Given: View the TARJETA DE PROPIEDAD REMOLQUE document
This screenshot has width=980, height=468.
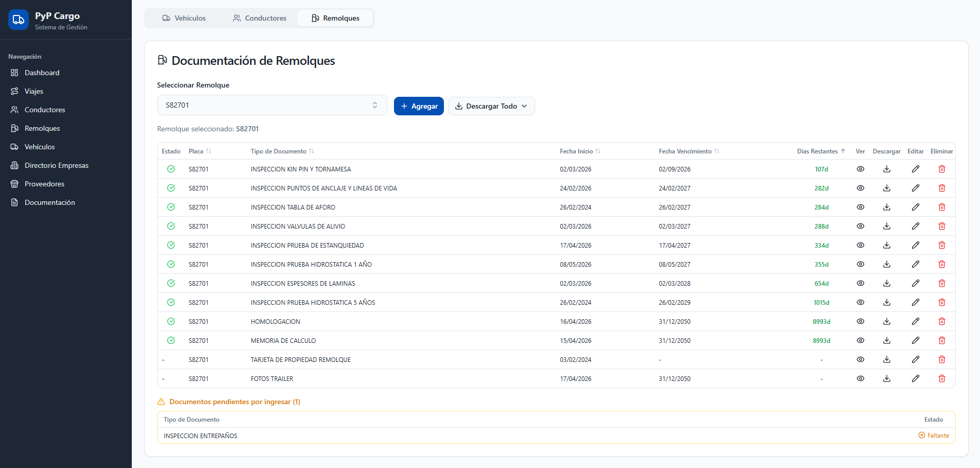Looking at the screenshot, I should 860,359.
